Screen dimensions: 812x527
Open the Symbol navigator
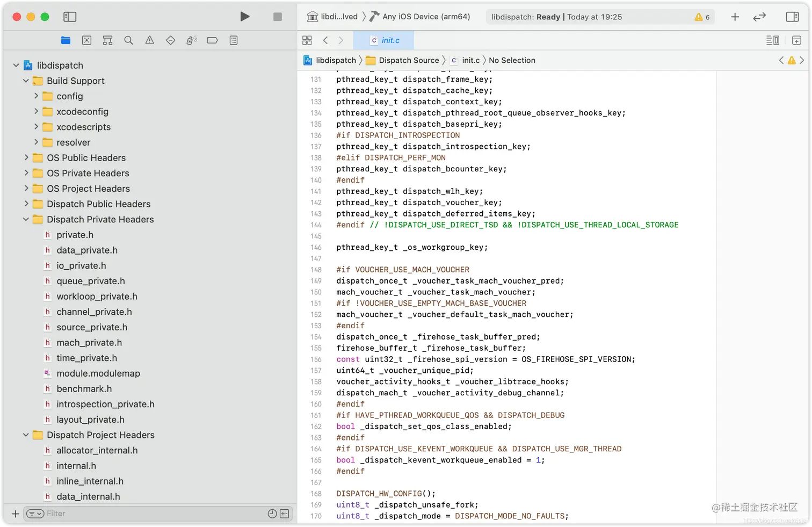pyautogui.click(x=107, y=40)
